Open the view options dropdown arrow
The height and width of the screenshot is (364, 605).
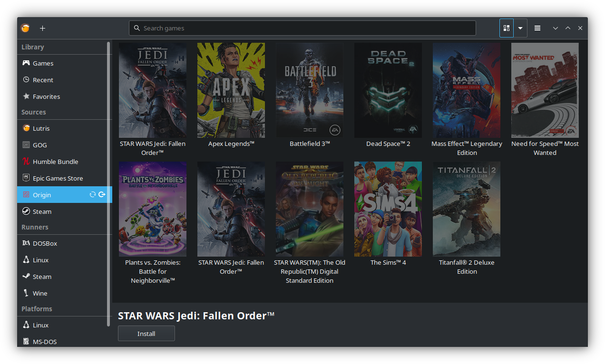[520, 28]
